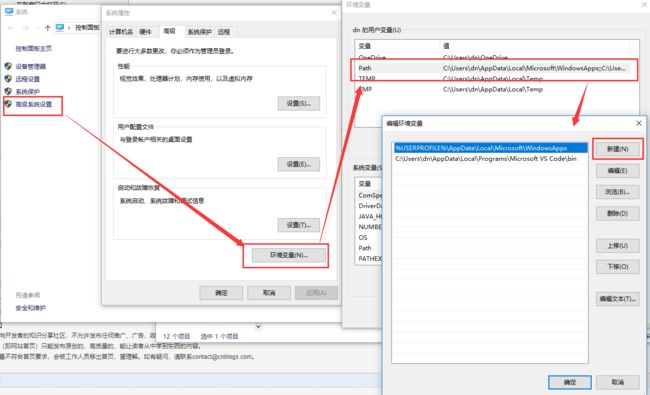Confirm 系统属性 dialog with 确定
Viewport: 650px width, 395px height.
pos(221,293)
